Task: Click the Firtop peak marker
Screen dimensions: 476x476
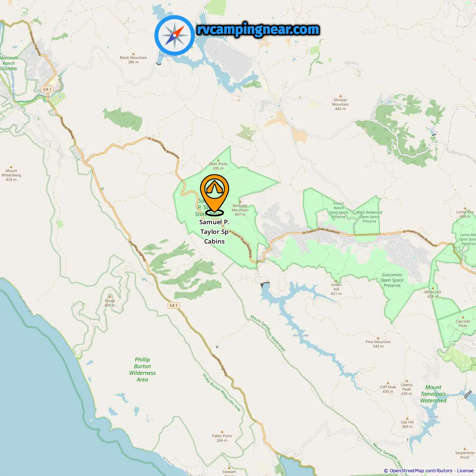Action: coord(110,297)
